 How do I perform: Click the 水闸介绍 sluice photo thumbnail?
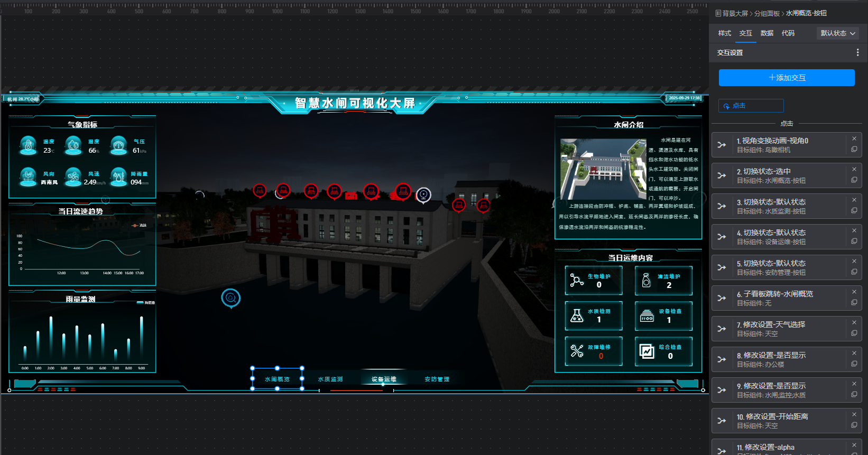(603, 169)
